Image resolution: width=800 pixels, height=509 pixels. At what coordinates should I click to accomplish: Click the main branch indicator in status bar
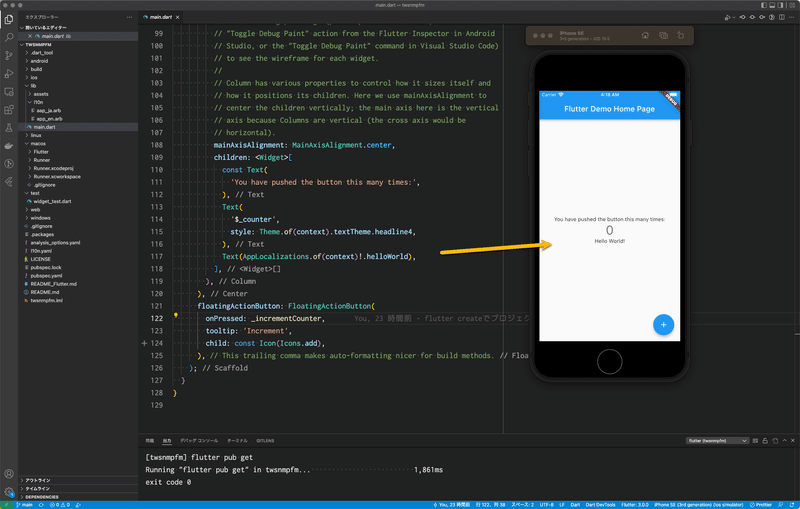click(24, 505)
